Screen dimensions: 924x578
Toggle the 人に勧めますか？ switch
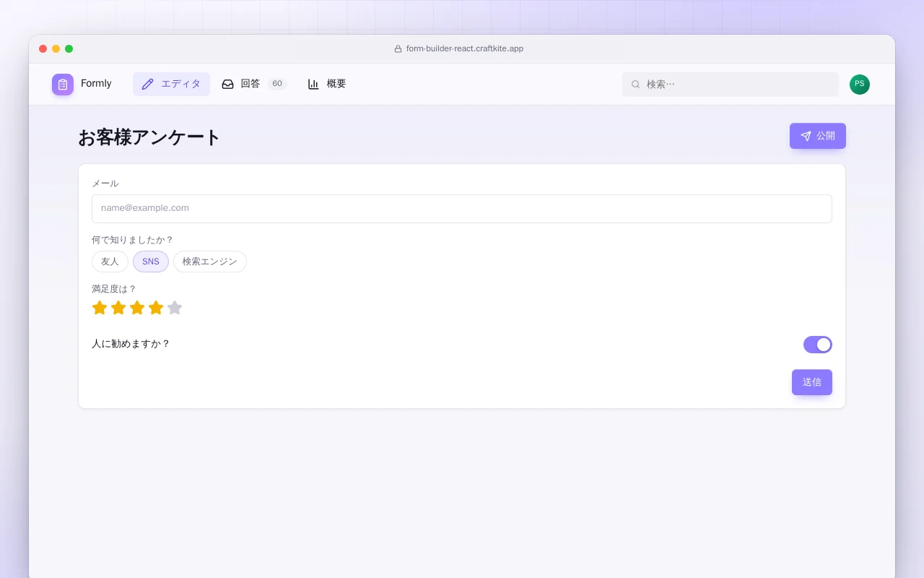coord(818,345)
